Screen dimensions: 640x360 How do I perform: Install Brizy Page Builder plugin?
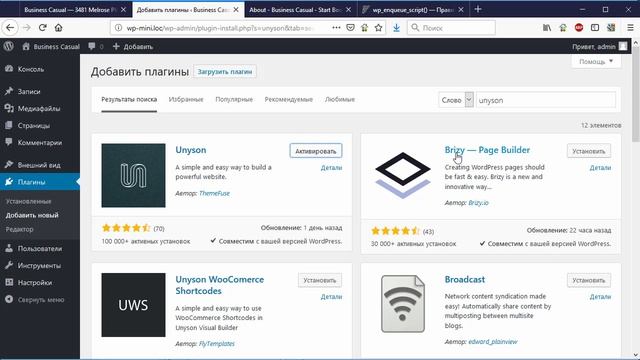point(589,151)
